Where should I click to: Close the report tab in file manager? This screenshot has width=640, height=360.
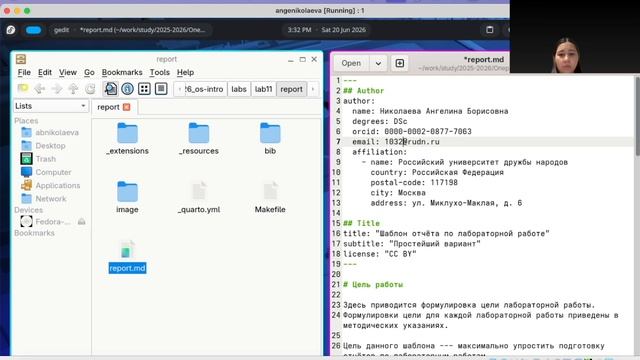[x=127, y=107]
